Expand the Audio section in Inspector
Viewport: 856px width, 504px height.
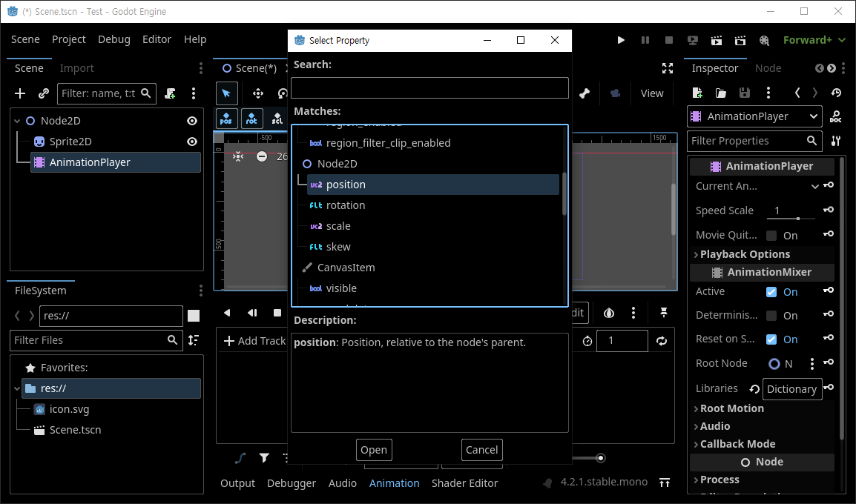(x=714, y=426)
